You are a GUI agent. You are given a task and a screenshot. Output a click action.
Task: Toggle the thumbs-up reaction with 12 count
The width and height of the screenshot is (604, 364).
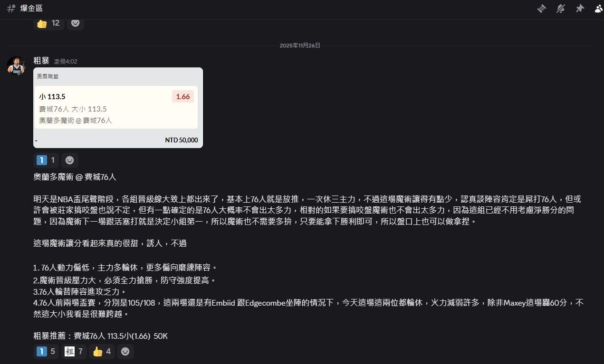(48, 23)
